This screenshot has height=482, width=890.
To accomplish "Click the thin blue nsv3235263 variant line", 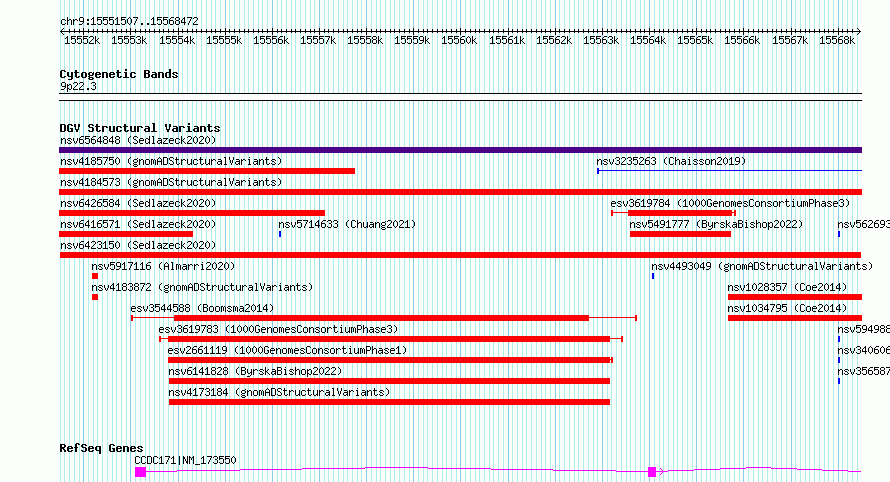I will 729,170.
